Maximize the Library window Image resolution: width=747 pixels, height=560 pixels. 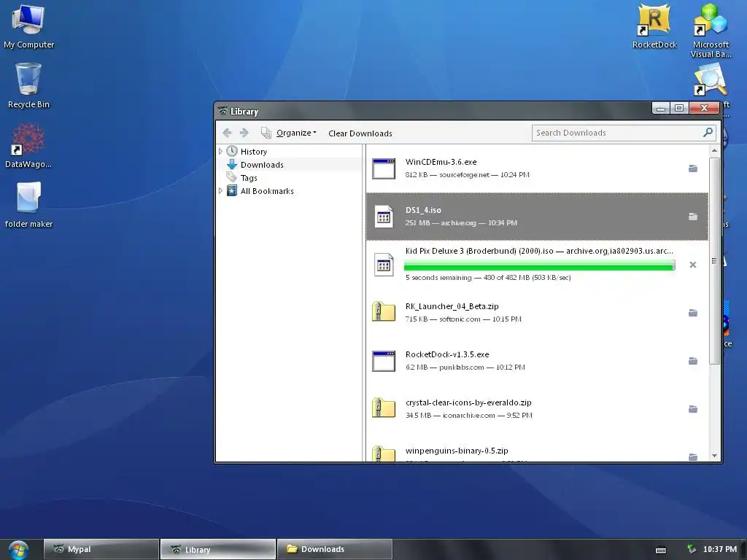point(679,108)
